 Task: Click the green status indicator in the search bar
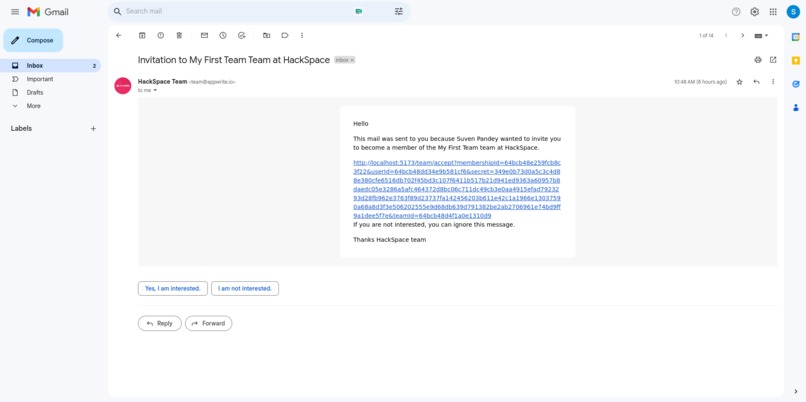[x=359, y=11]
